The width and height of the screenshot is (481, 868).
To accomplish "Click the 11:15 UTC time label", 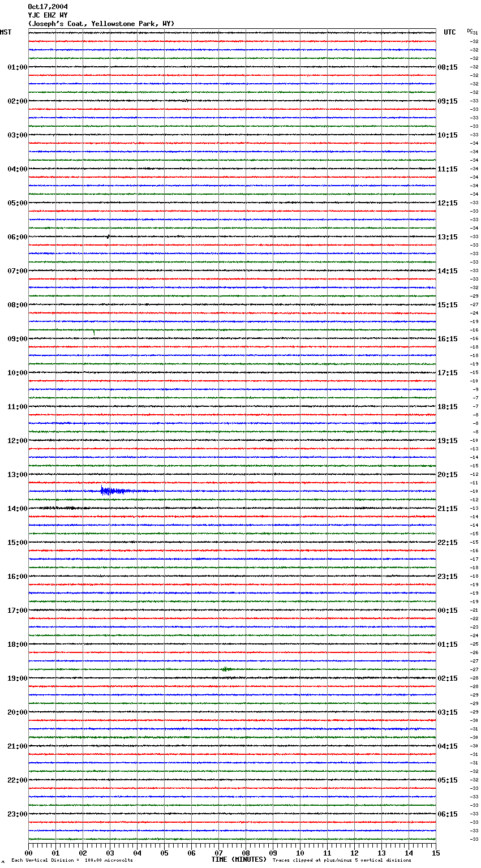I will 448,169.
